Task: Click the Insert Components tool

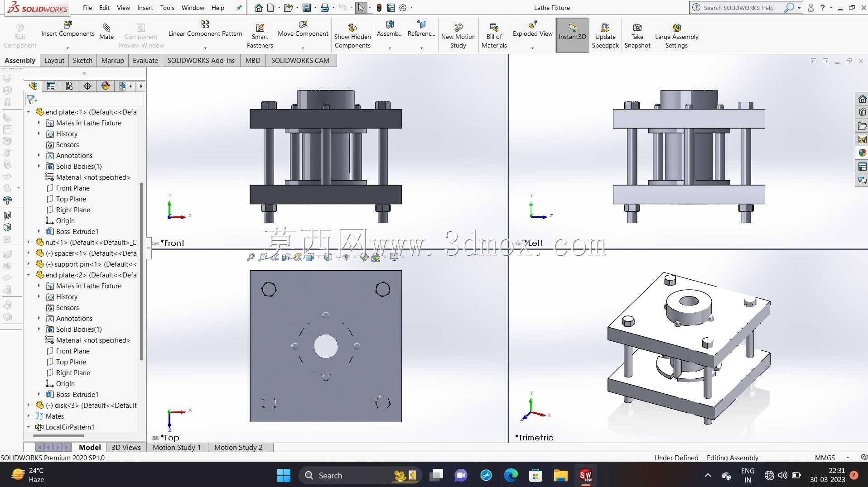Action: point(68,29)
